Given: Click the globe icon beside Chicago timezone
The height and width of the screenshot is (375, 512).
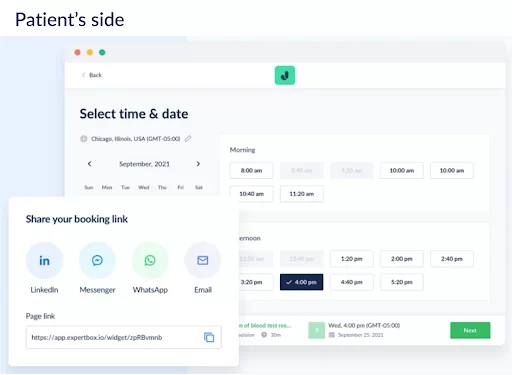Looking at the screenshot, I should click(84, 139).
